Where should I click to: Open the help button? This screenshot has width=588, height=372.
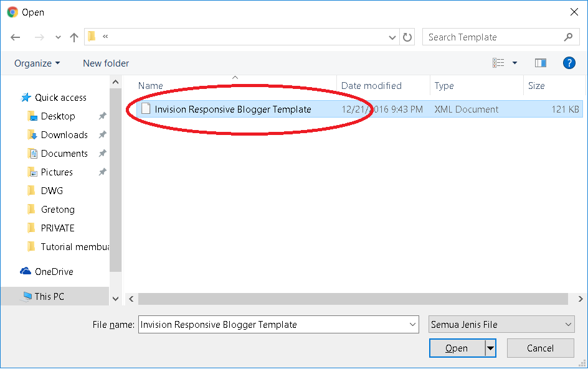click(x=569, y=63)
